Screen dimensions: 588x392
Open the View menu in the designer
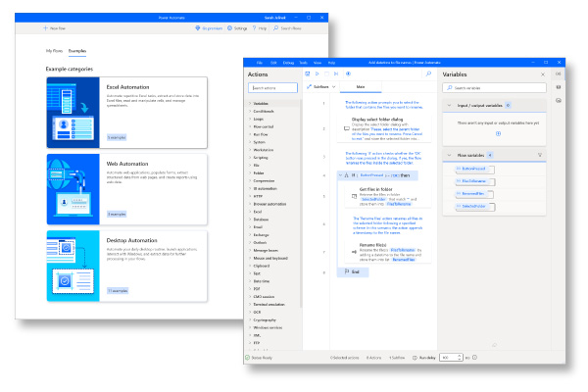click(x=318, y=63)
